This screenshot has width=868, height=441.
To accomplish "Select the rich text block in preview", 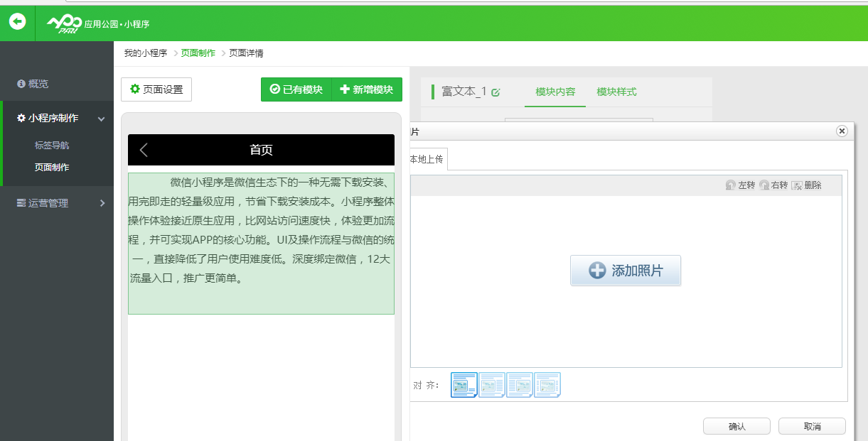I will click(x=261, y=243).
